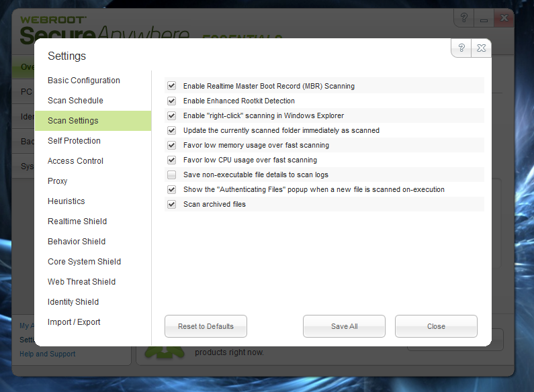
Task: Click Reset to Defaults button
Action: point(206,326)
